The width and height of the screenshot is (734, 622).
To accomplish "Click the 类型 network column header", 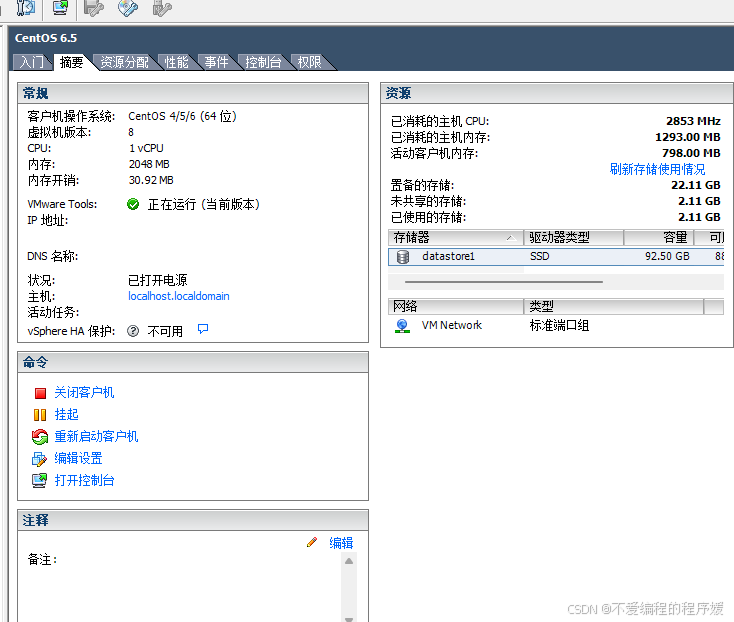I will point(614,307).
